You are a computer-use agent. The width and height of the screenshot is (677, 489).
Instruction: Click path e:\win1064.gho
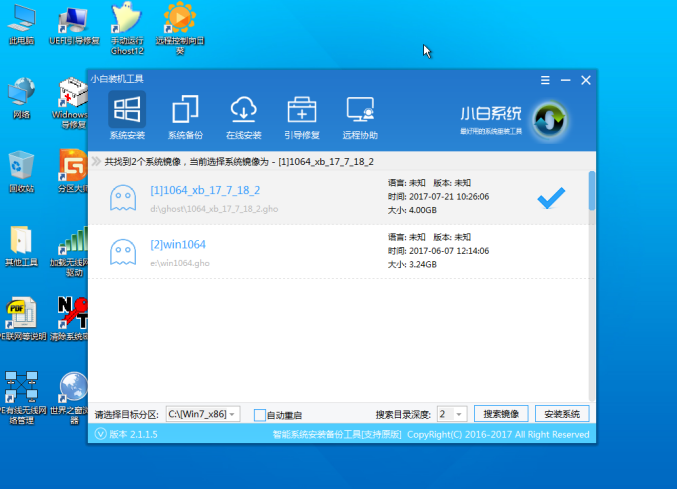[180, 263]
